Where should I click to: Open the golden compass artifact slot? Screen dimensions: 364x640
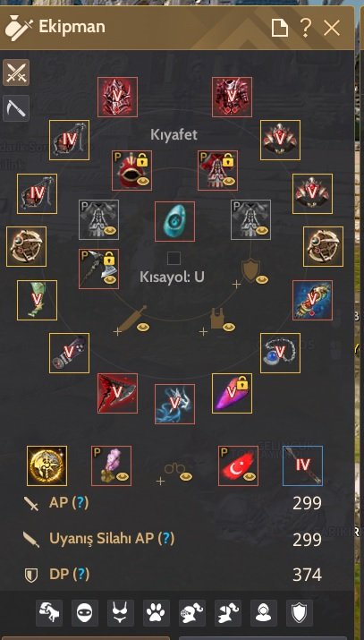coord(47,465)
